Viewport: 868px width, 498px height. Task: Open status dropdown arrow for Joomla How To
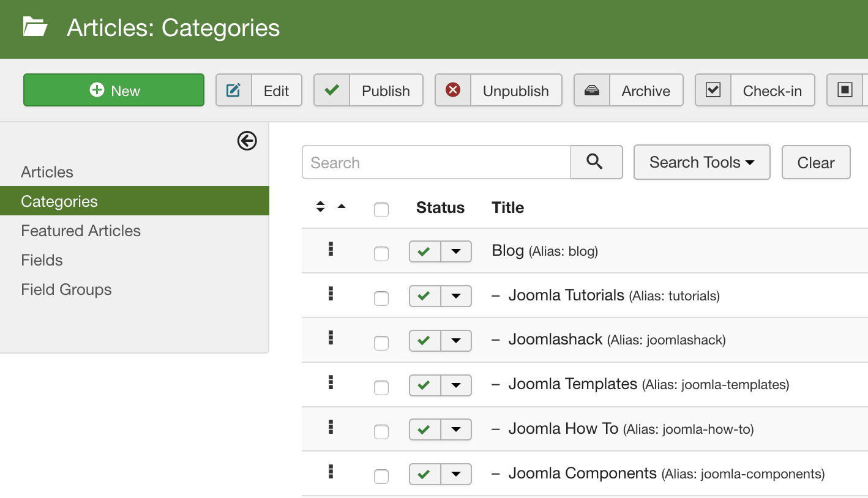456,430
